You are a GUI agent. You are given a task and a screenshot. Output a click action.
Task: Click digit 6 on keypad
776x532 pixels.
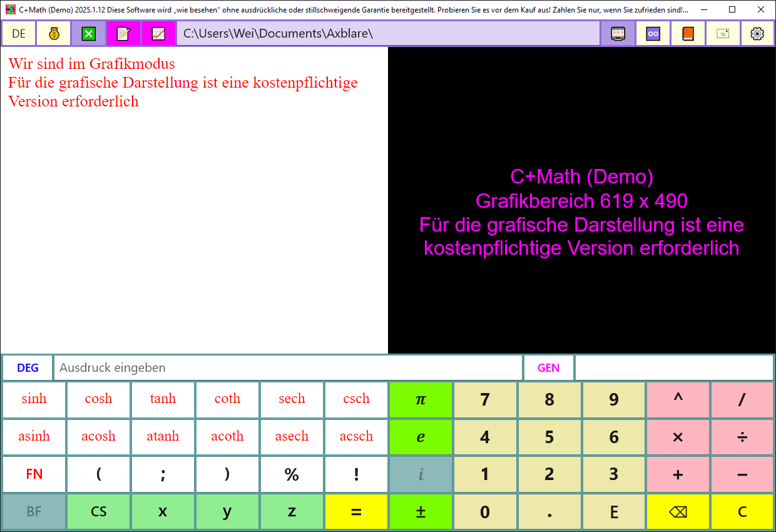pyautogui.click(x=614, y=437)
